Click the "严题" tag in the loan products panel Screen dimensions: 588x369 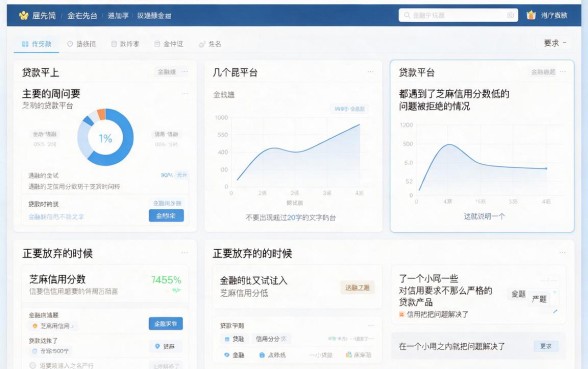click(x=539, y=299)
